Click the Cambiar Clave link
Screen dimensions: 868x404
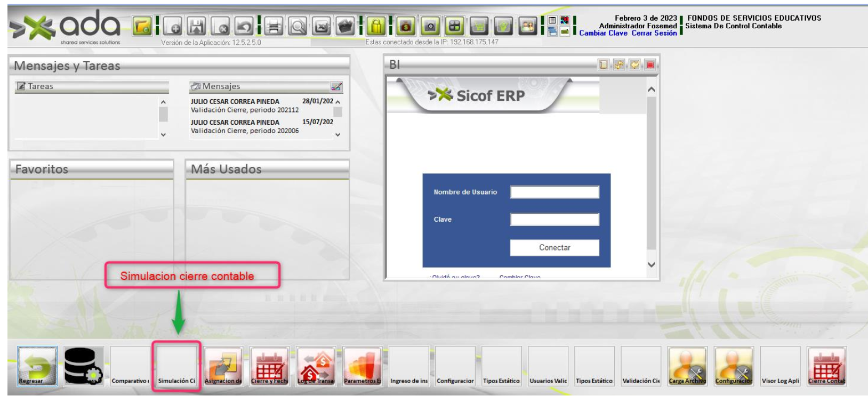click(603, 33)
